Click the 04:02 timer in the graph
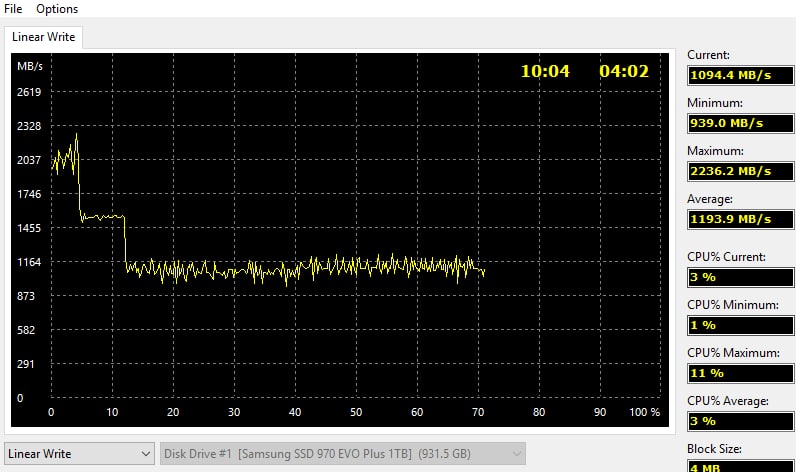Screen dimensions: 796x472 [x=624, y=71]
